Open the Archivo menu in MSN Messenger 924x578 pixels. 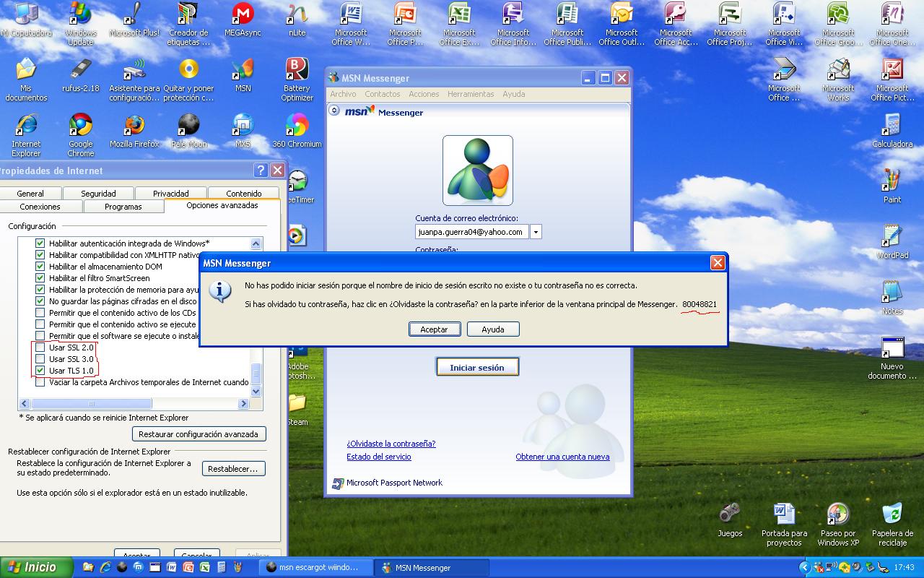pyautogui.click(x=343, y=94)
